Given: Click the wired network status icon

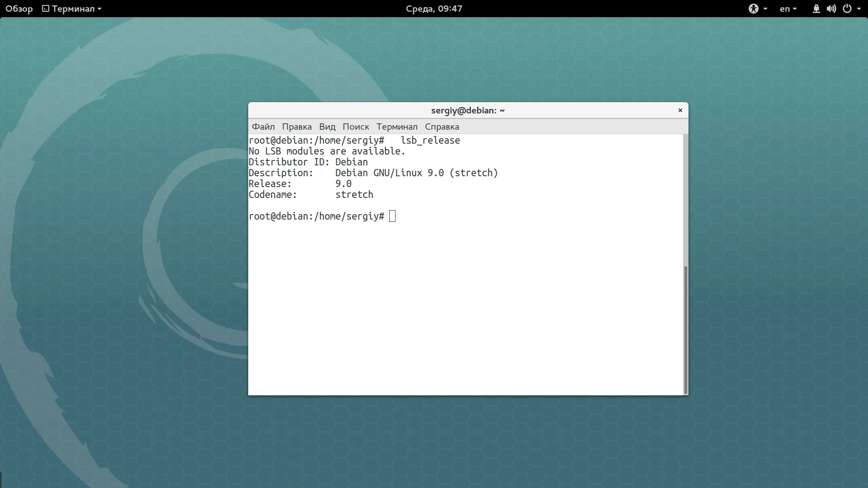Looking at the screenshot, I should tap(816, 9).
